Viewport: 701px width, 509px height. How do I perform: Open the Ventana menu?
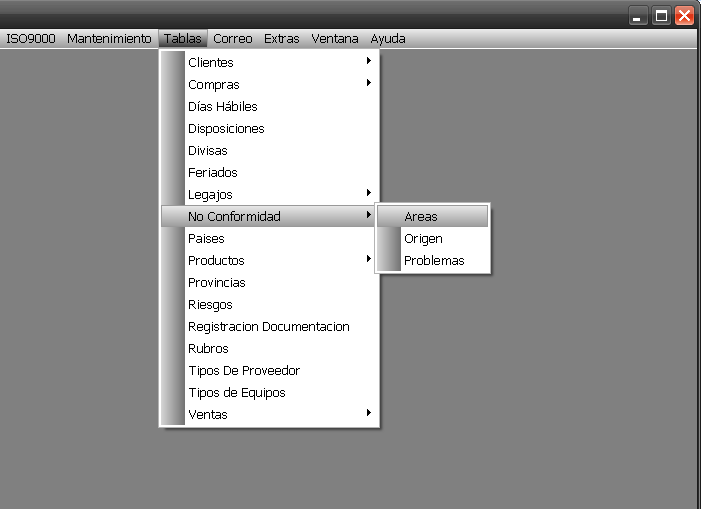coord(334,39)
